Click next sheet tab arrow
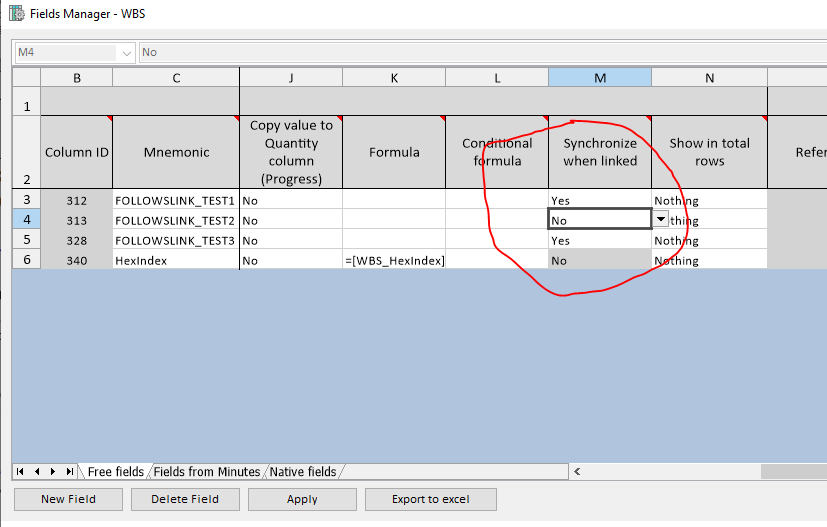This screenshot has height=527, width=827. point(53,471)
